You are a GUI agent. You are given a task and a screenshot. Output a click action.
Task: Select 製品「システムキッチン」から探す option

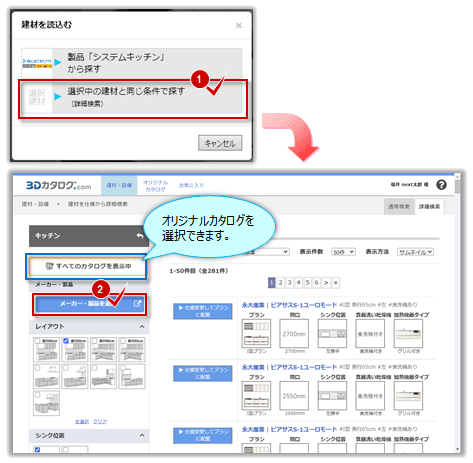[132, 63]
